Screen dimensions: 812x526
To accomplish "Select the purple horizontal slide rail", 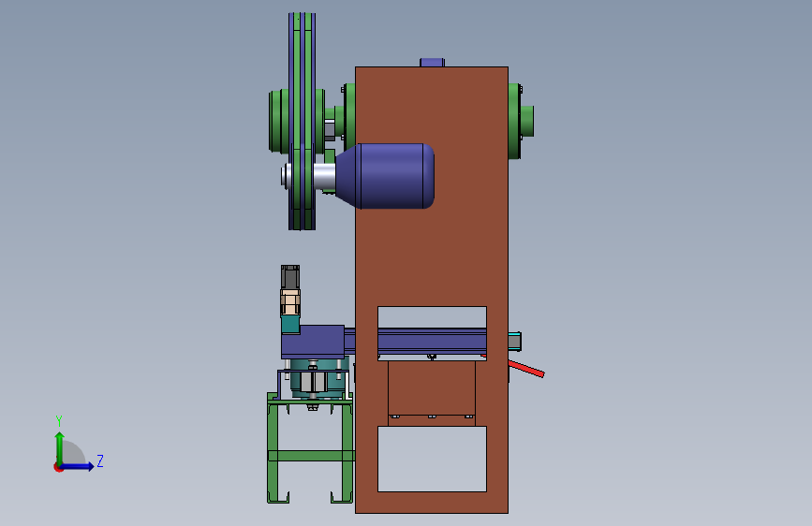I will 432,342.
